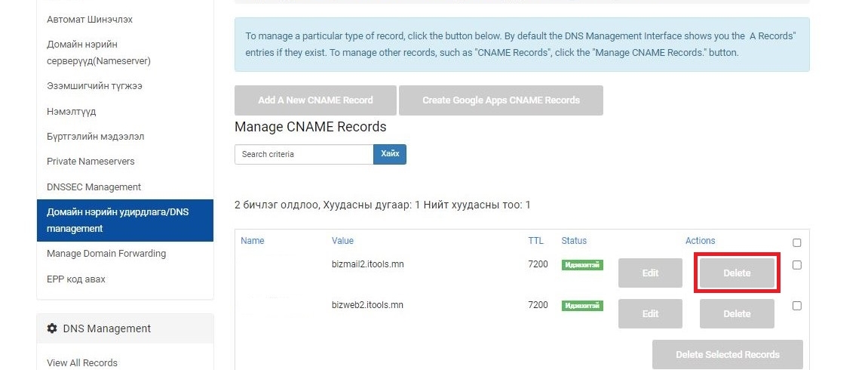Viewport: 868px width, 370px height.
Task: Click Add A New CNAME Record button
Action: 315,100
